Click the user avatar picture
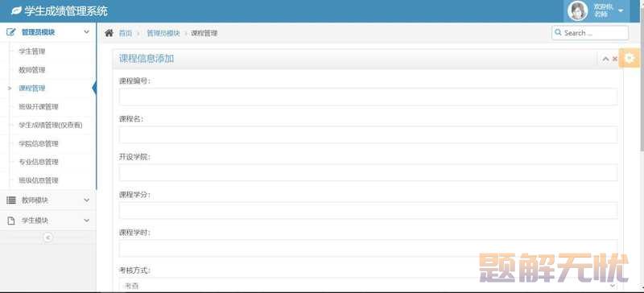 click(x=577, y=11)
